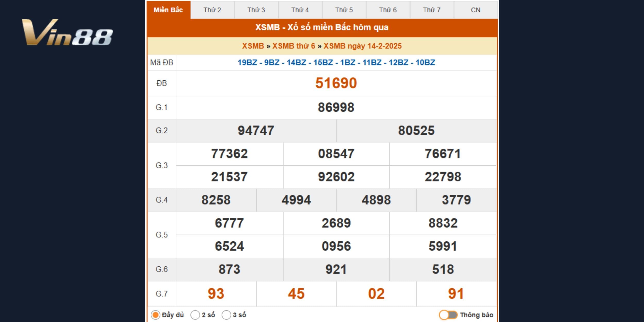Click the special prize number 51690
Viewport: 644px width, 322px height.
[x=336, y=83]
